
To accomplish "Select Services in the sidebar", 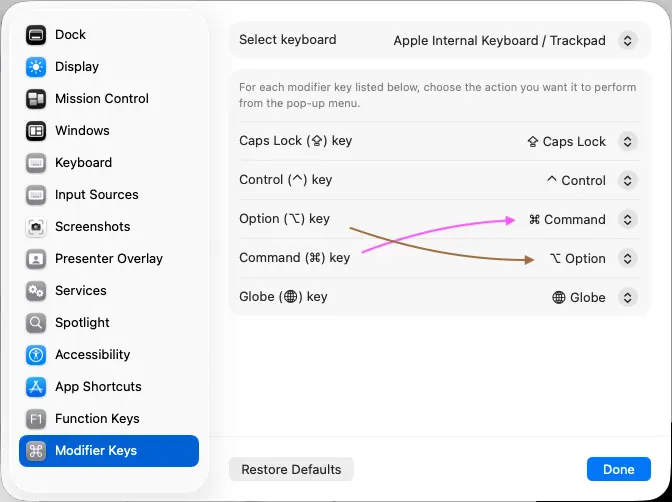I will (x=80, y=291).
